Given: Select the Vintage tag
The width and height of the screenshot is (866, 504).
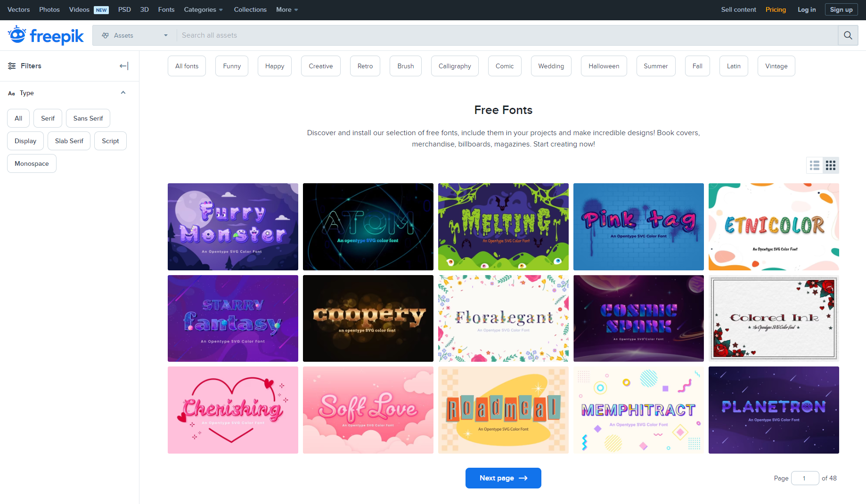Looking at the screenshot, I should pos(776,66).
